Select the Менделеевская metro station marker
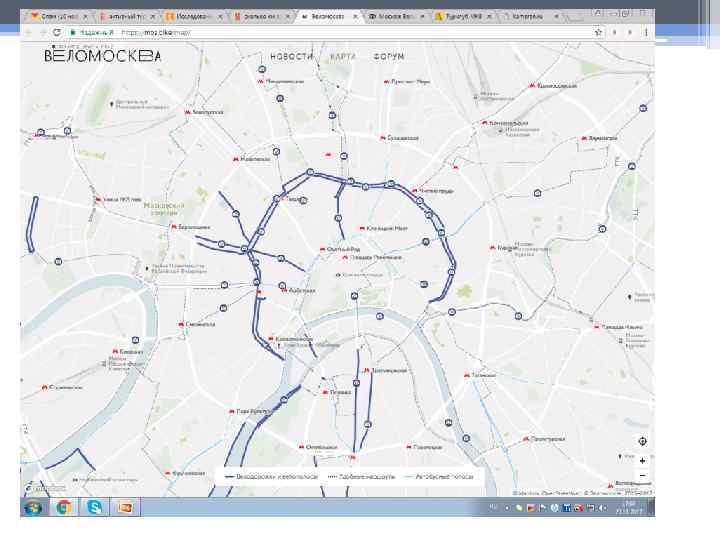The height and width of the screenshot is (540, 720). [260, 81]
